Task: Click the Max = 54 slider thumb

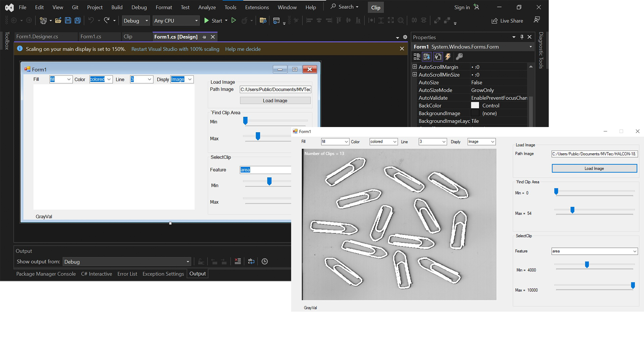Action: [573, 210]
